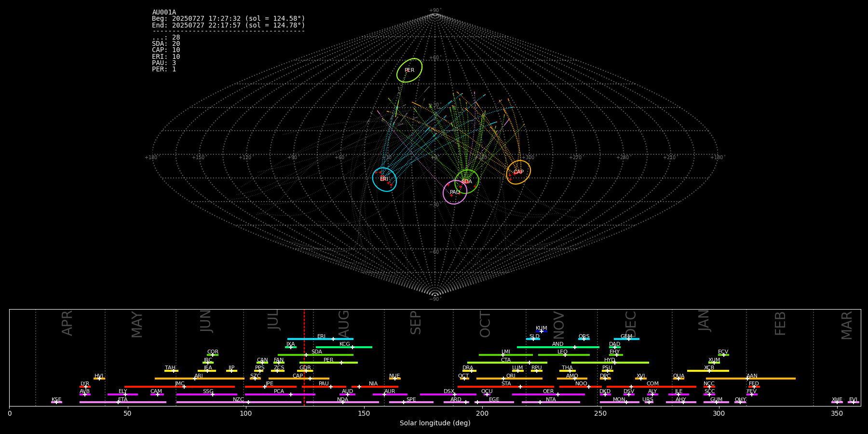The image size is (868, 434).
Task: Select the HYD shower bar in timeline
Action: tap(610, 363)
